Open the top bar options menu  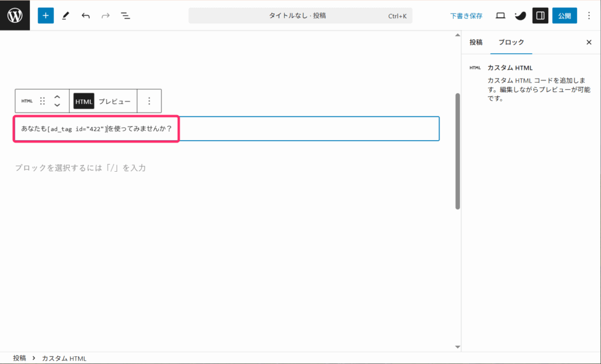point(589,16)
